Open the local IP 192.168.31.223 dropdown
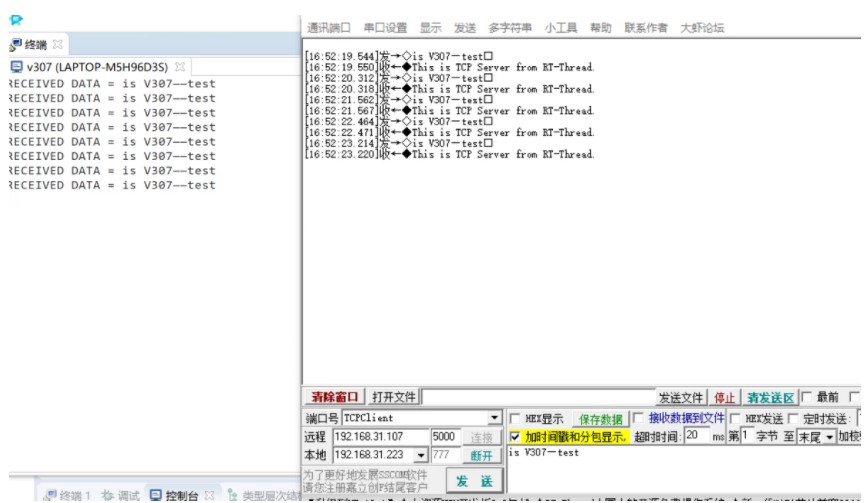This screenshot has width=866, height=503. pyautogui.click(x=421, y=455)
